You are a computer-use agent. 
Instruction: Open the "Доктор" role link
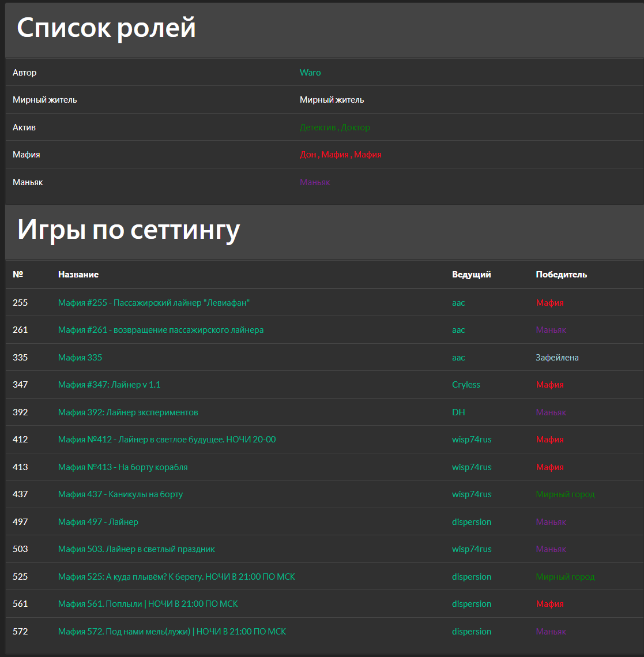(356, 127)
